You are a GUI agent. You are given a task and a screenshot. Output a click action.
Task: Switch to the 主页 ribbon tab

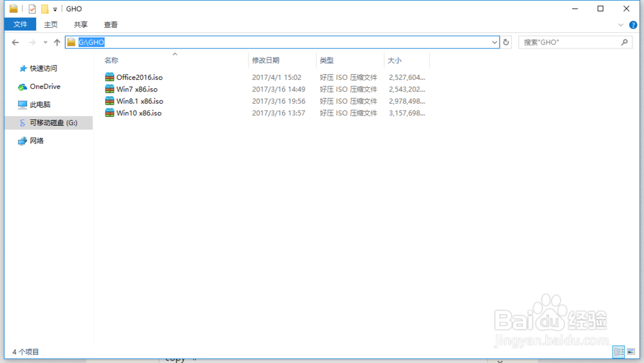(x=50, y=25)
